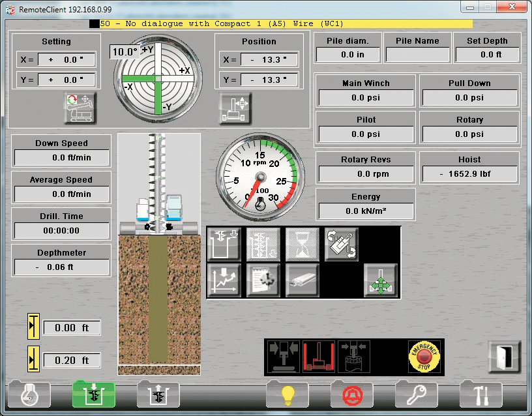The height and width of the screenshot is (416, 532).
Task: Click the hourglass timer icon
Action: (303, 244)
